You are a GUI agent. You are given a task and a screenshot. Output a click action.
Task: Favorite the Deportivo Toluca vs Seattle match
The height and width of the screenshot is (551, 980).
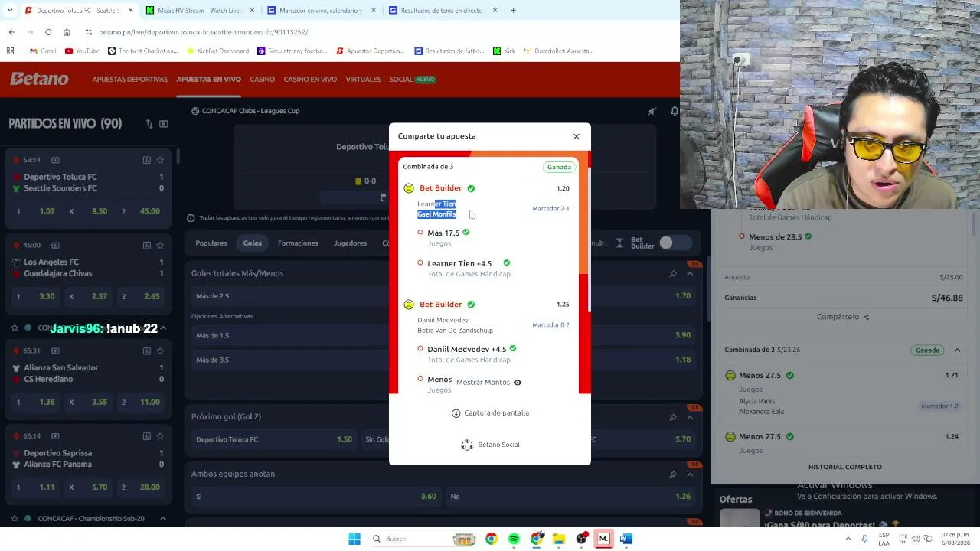(x=160, y=160)
